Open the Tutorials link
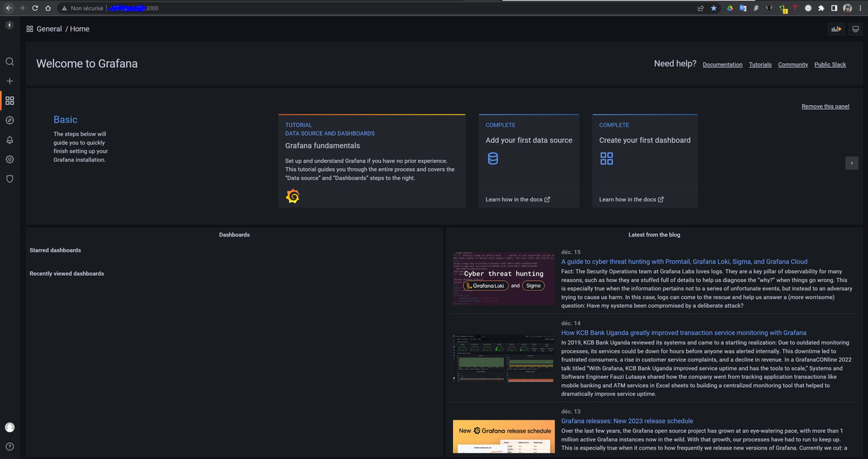Viewport: 868px width, 459px height. point(760,64)
